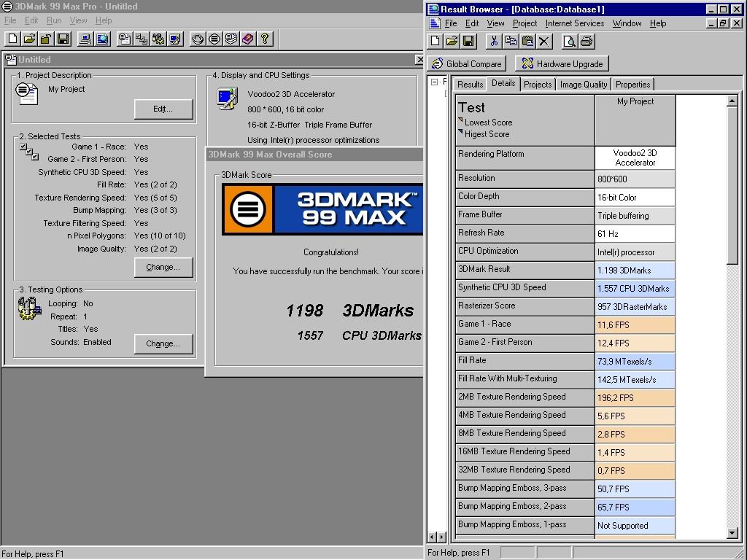The width and height of the screenshot is (747, 560).
Task: Open the Internet Services menu
Action: click(575, 23)
